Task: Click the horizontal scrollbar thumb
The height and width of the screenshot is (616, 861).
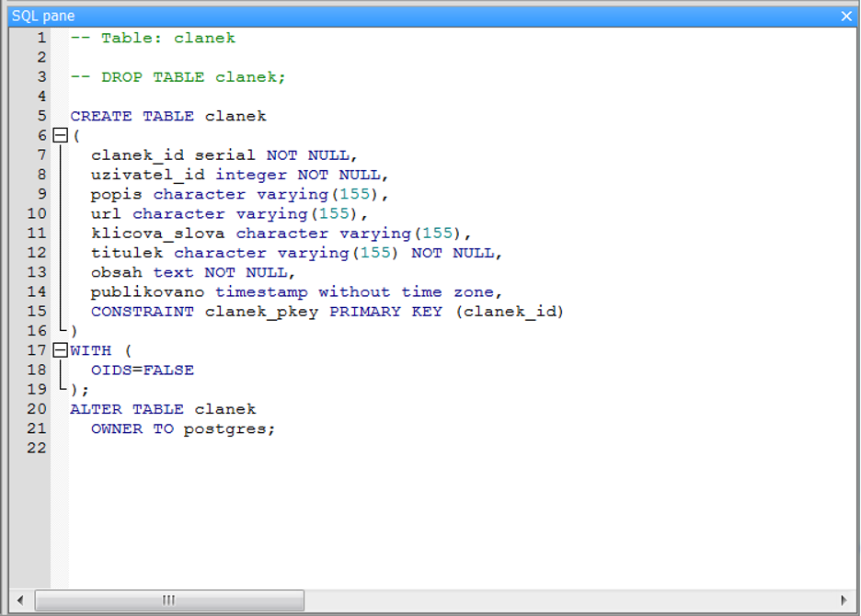Action: [169, 600]
